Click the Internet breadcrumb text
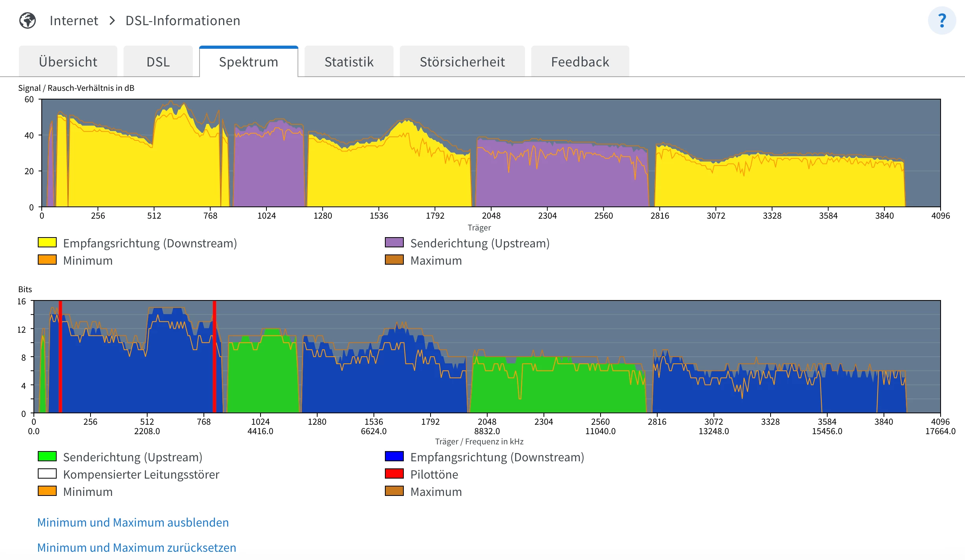Viewport: 965px width, 560px height. click(x=74, y=20)
